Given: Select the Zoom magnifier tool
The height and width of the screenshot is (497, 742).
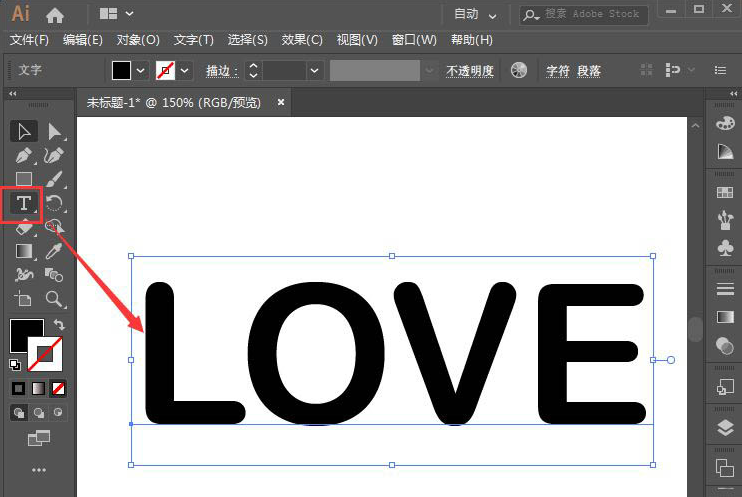Looking at the screenshot, I should [54, 299].
